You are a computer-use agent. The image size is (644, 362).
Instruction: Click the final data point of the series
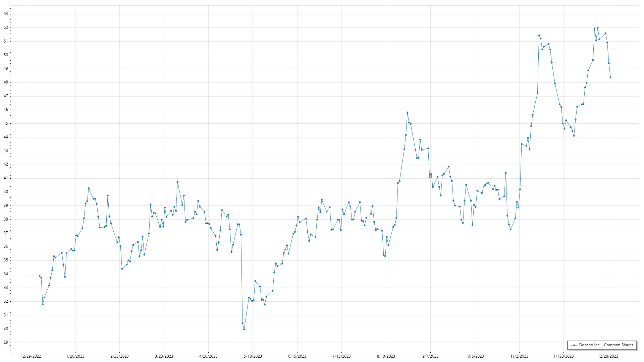pyautogui.click(x=610, y=77)
